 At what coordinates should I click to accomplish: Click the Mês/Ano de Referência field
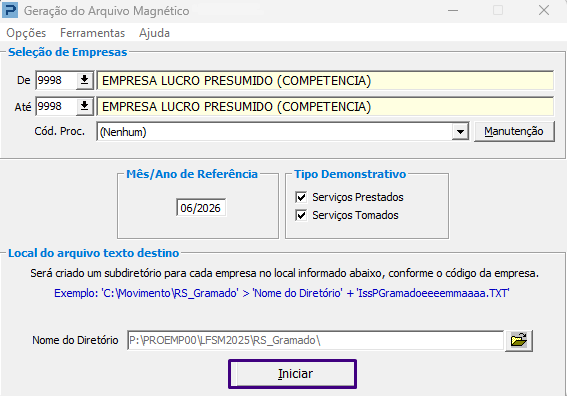tap(201, 208)
